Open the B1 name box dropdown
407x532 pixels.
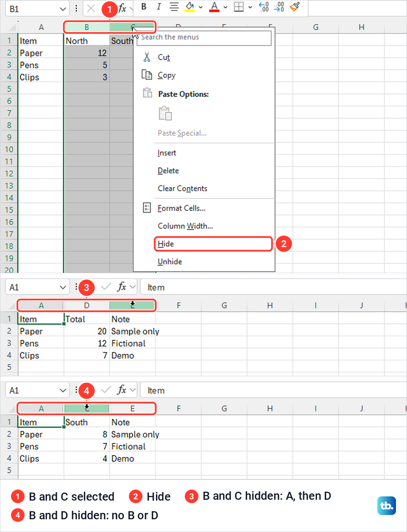pyautogui.click(x=63, y=9)
